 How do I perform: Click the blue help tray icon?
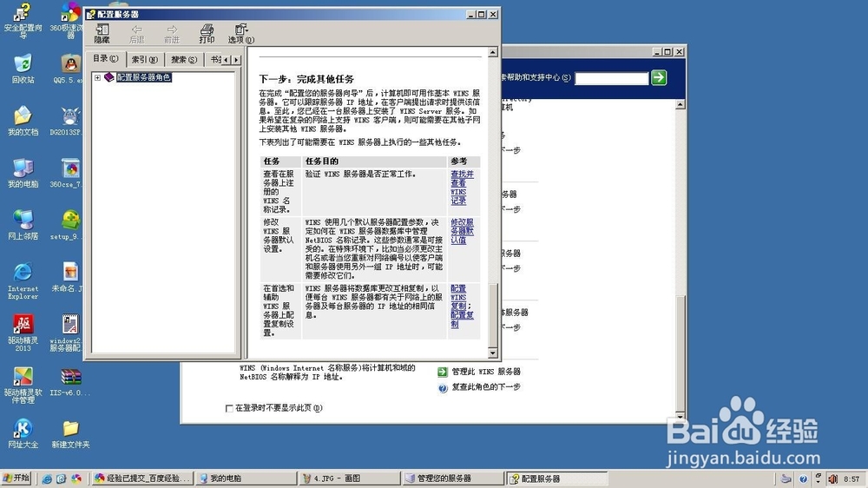tap(803, 478)
